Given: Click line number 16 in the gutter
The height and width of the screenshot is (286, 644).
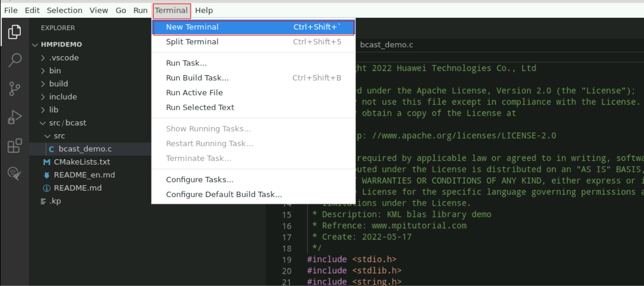Looking at the screenshot, I should point(286,226).
